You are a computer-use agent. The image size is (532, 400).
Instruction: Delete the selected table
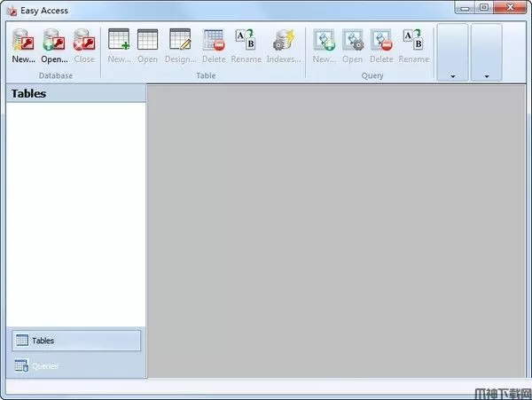[214, 46]
